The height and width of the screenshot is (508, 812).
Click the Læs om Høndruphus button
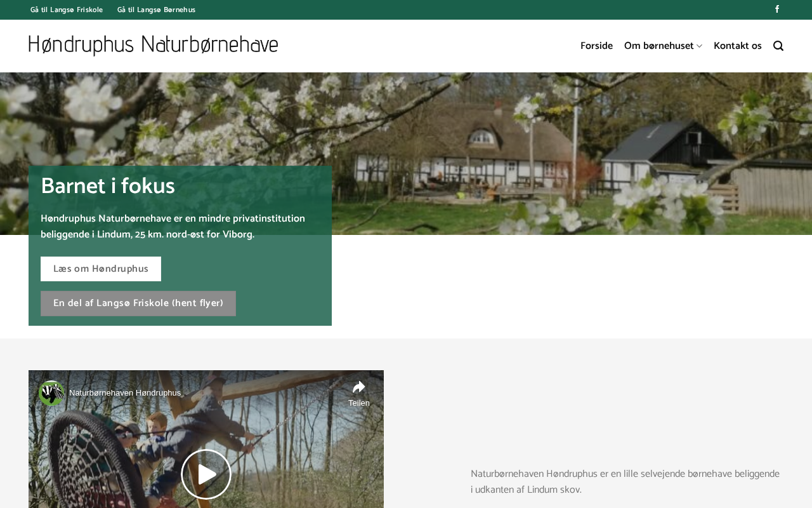[101, 269]
